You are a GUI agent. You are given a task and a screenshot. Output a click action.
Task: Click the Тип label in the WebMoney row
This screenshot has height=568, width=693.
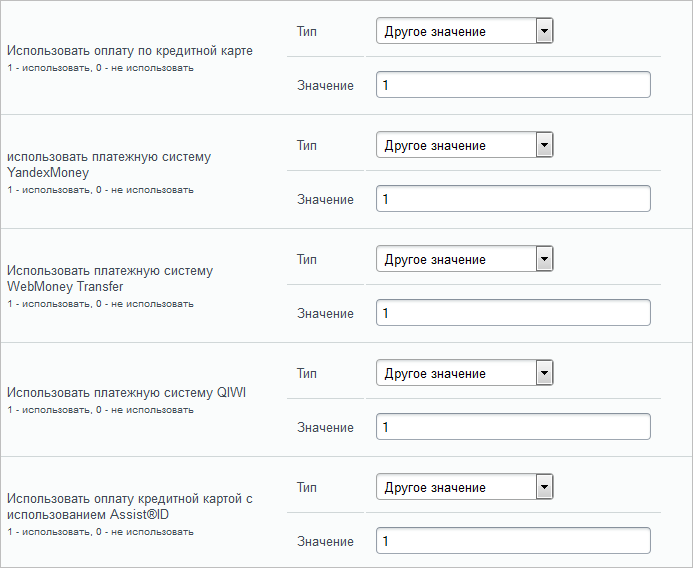click(307, 259)
